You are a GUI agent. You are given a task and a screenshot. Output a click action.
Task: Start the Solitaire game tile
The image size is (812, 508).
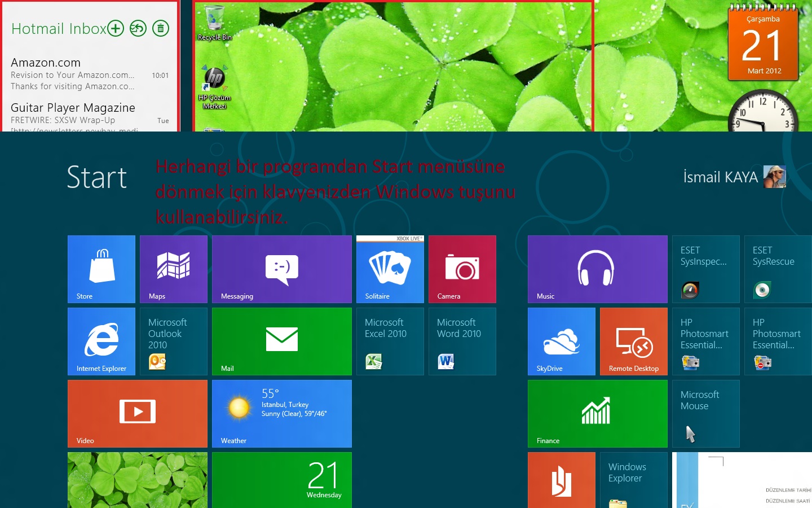[390, 269]
